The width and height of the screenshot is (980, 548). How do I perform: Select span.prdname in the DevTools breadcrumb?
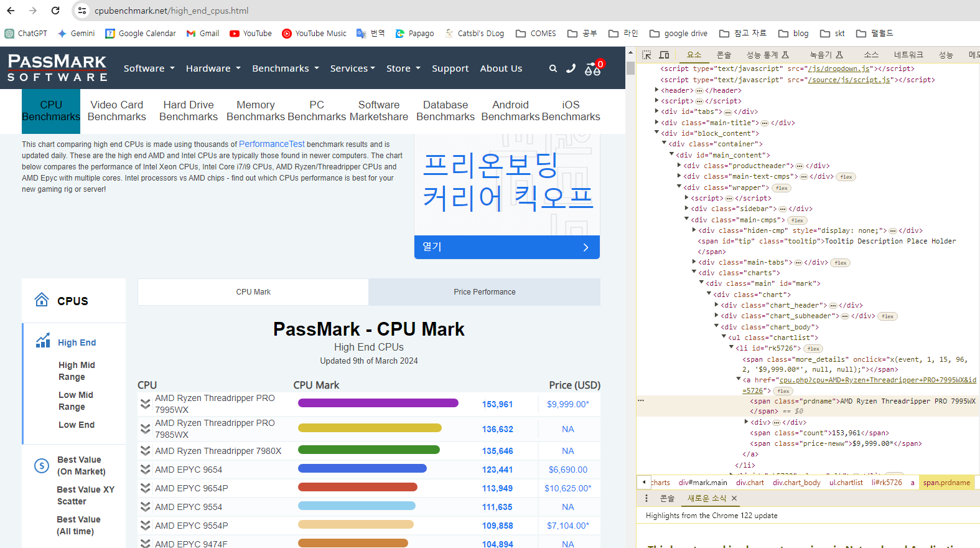(x=946, y=483)
